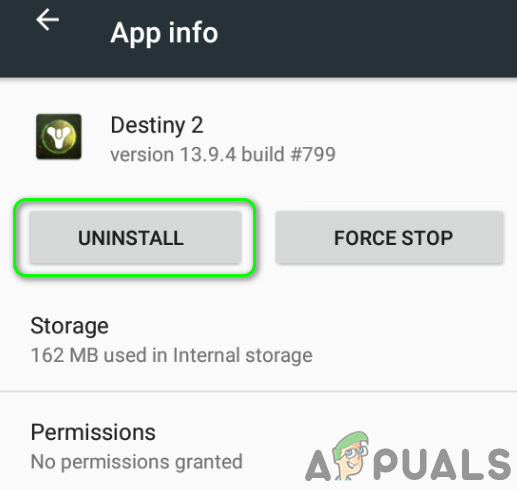Click the green highlight border around Uninstall
This screenshot has width=517, height=490.
[x=135, y=201]
